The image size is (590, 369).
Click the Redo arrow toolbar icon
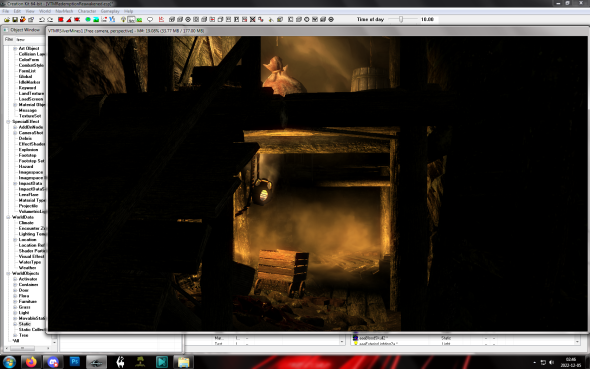click(50, 19)
